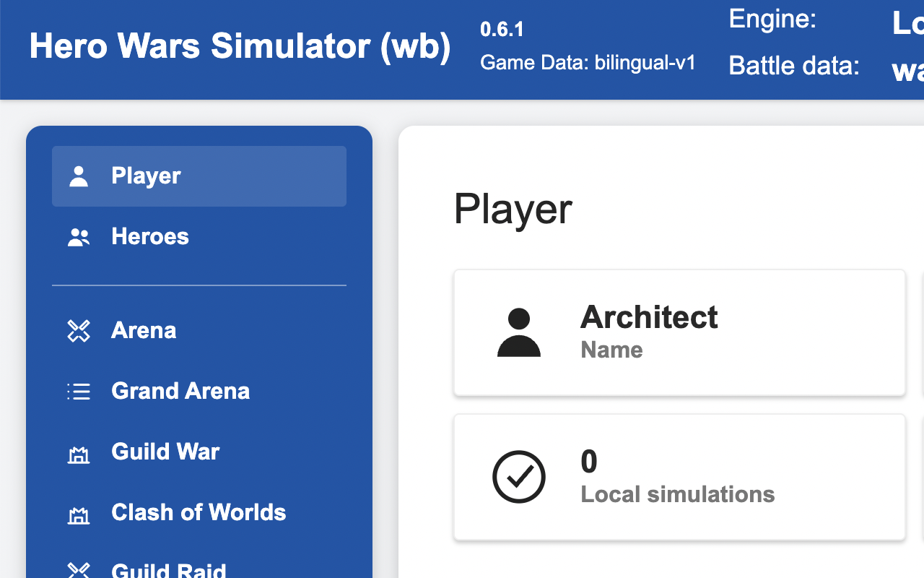Click the 0 simulations count value

[589, 462]
